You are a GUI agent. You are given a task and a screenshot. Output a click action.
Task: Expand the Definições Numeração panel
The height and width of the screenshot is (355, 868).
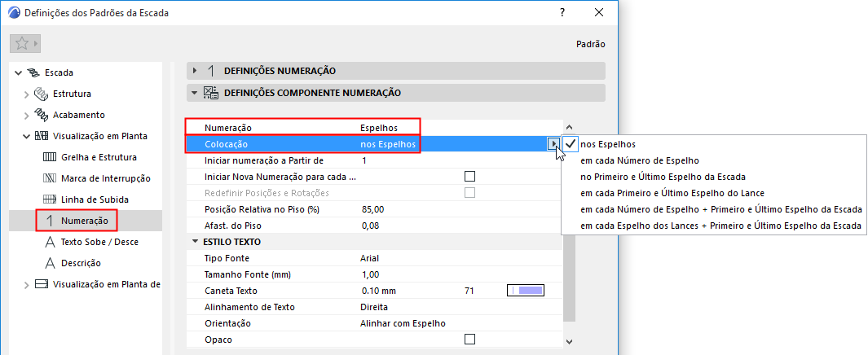194,71
